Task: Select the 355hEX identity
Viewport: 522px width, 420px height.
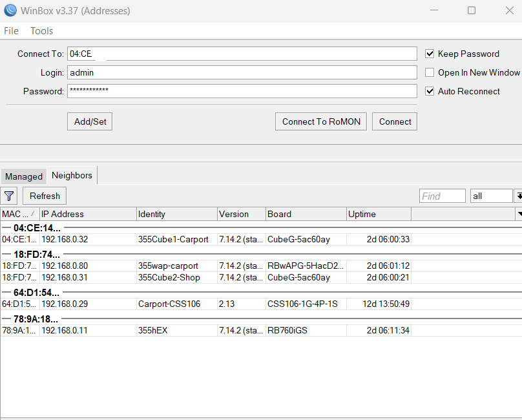Action: click(x=153, y=330)
